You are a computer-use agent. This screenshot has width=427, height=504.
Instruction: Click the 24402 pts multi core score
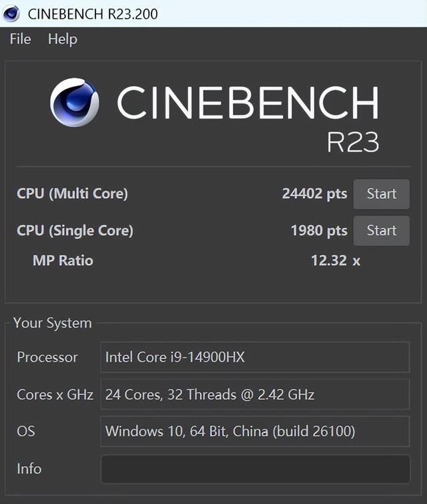[314, 194]
